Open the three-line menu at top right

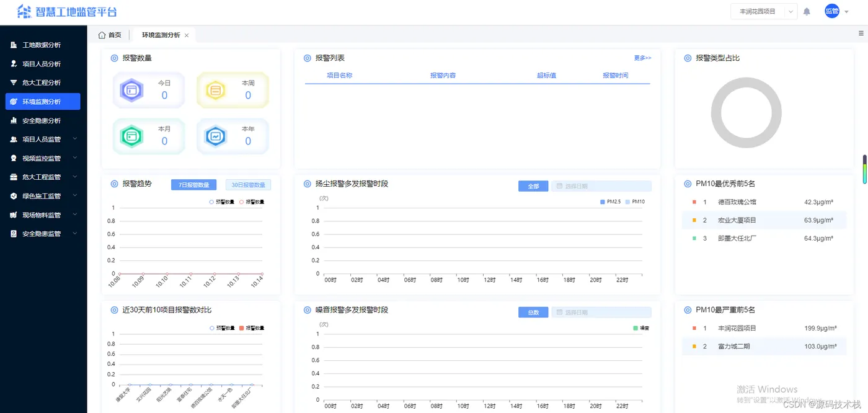click(x=861, y=33)
